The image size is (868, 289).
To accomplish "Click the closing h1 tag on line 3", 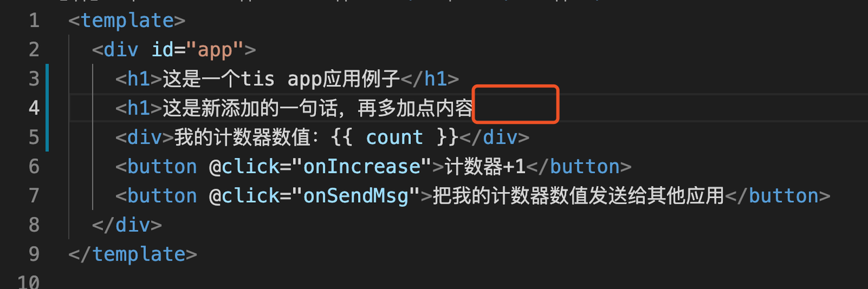I will pos(430,79).
